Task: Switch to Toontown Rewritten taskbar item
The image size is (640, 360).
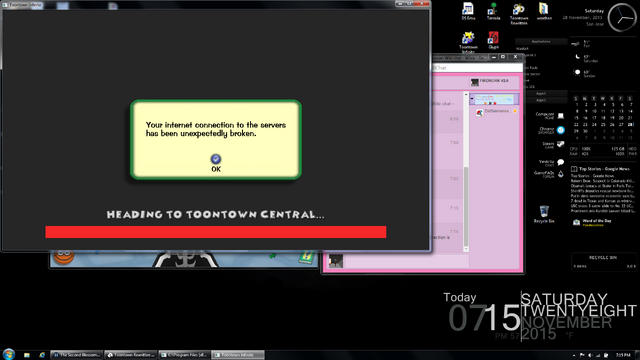Action: click(131, 355)
